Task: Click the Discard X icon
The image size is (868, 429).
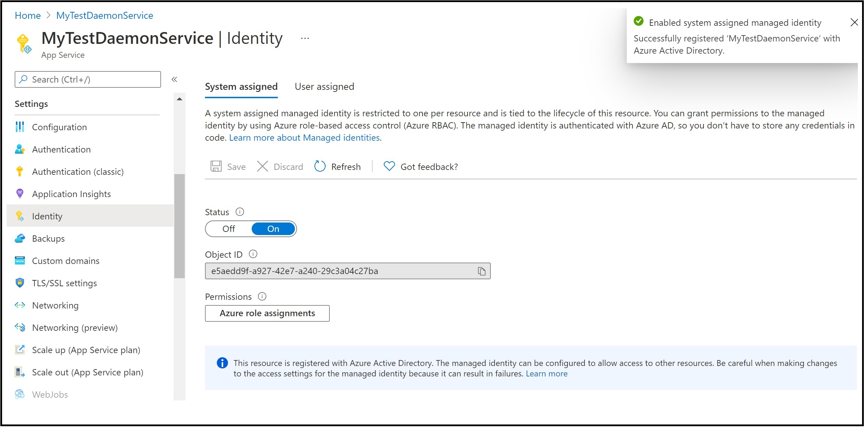Action: [x=262, y=166]
